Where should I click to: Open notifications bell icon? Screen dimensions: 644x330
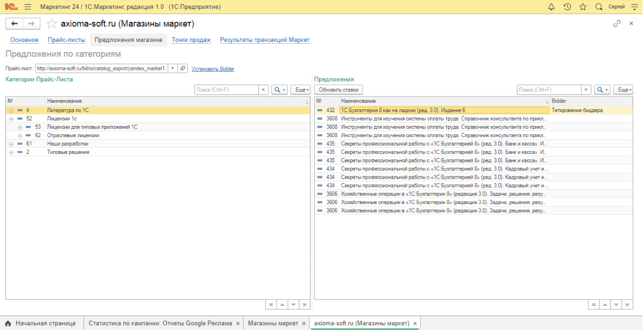(x=551, y=7)
